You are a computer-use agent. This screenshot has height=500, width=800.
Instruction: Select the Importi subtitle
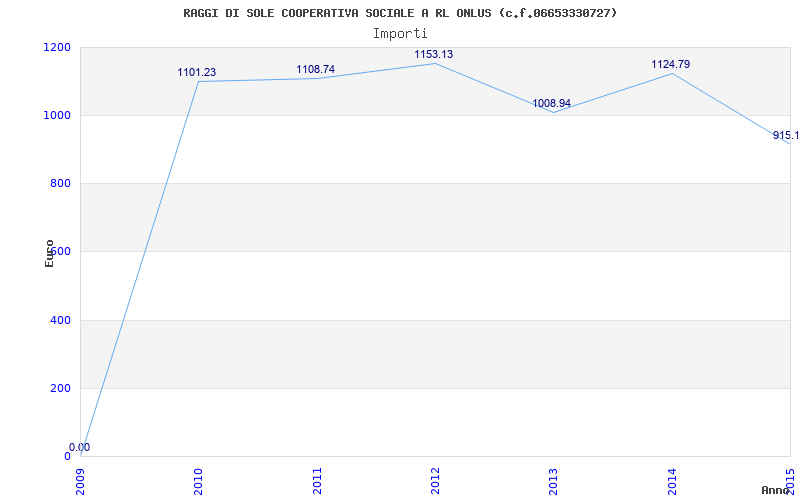tap(400, 34)
